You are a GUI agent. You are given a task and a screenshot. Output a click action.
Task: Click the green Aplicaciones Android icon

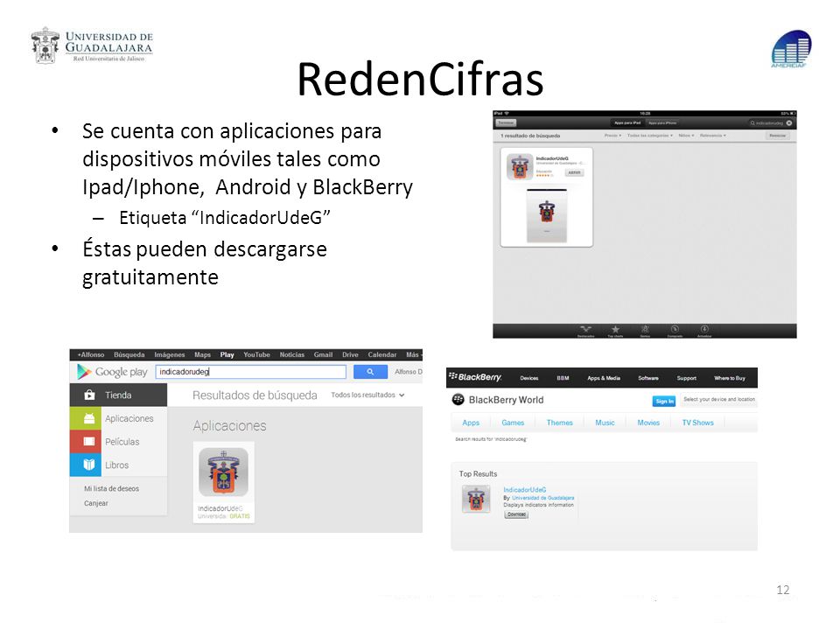point(89,418)
